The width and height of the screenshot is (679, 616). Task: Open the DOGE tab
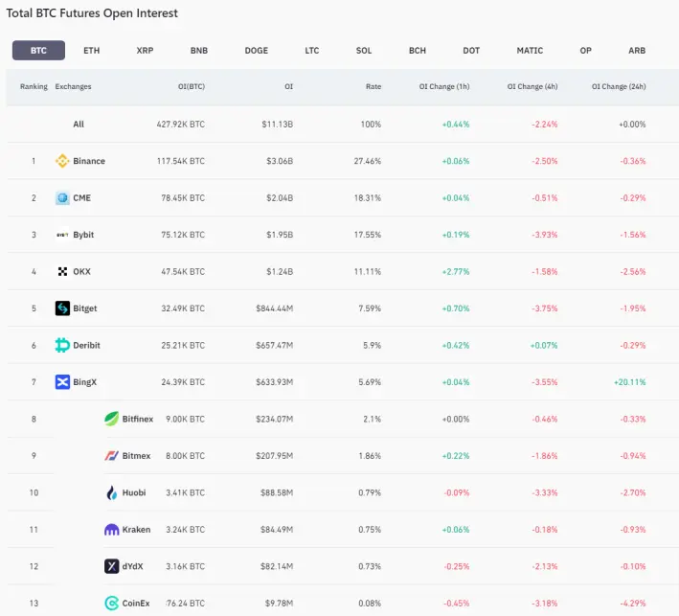click(257, 50)
